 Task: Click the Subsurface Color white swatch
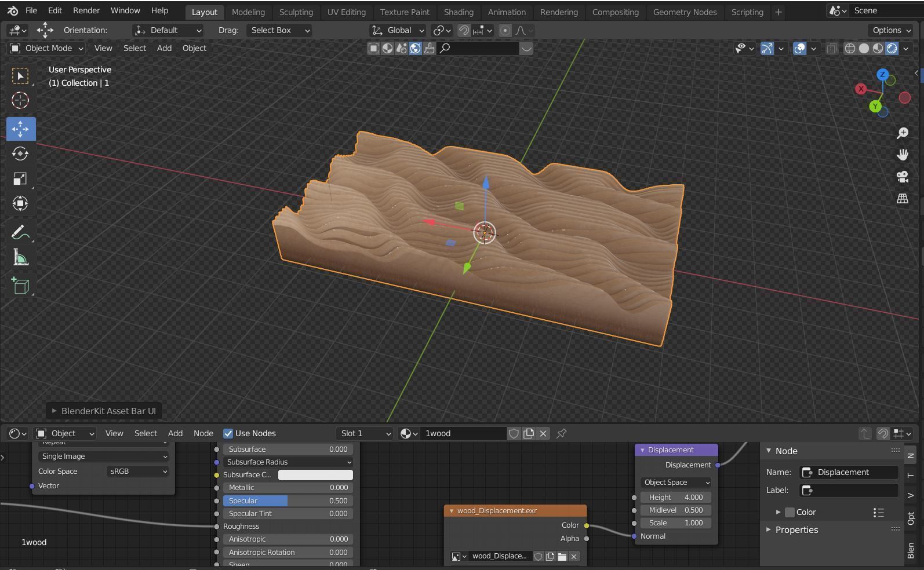point(315,475)
